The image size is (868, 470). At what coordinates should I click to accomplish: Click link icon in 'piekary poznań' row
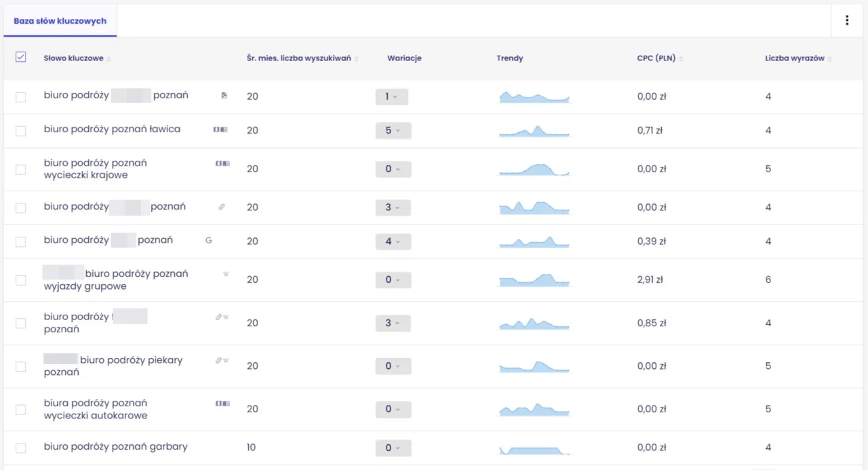point(219,360)
